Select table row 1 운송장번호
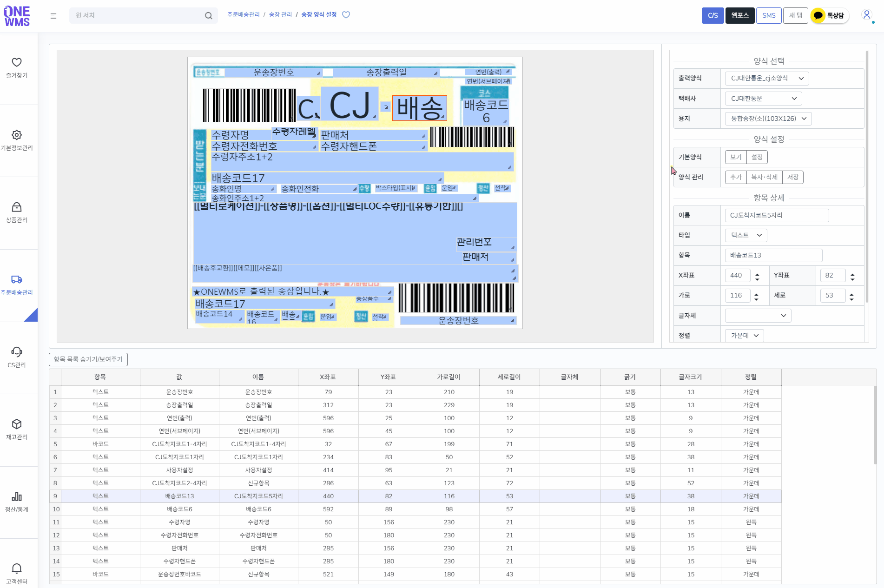Image resolution: width=884 pixels, height=588 pixels. [x=416, y=392]
